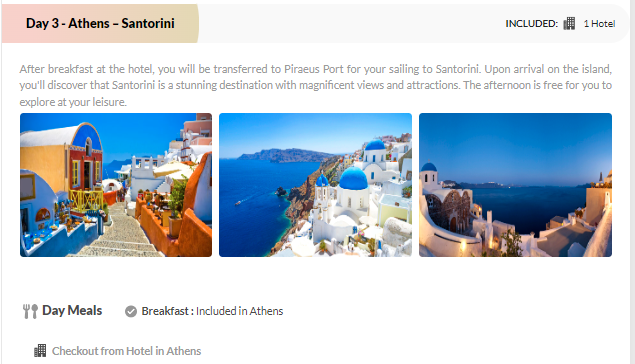635x364 pixels.
Task: Open the 1 Hotel included link
Action: click(599, 24)
